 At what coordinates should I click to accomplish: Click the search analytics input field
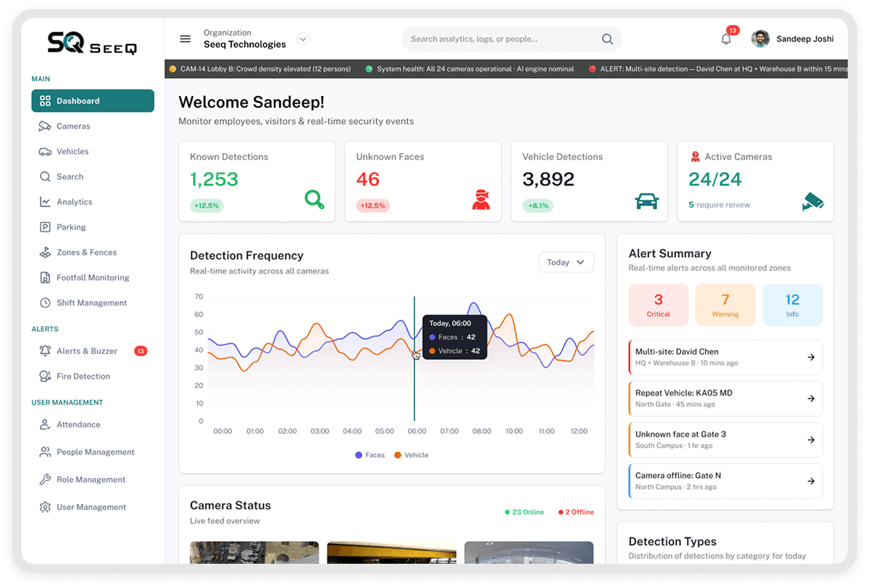coord(512,39)
